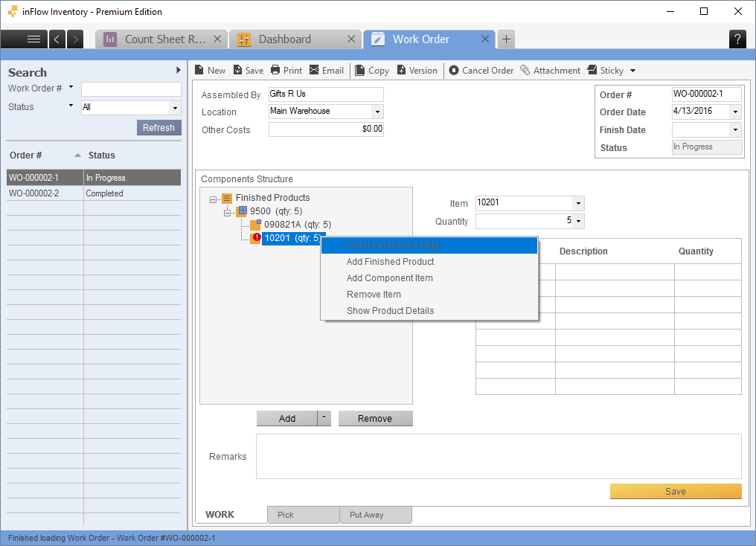Click the Order # field
Image resolution: width=756 pixels, height=546 pixels.
(x=707, y=94)
